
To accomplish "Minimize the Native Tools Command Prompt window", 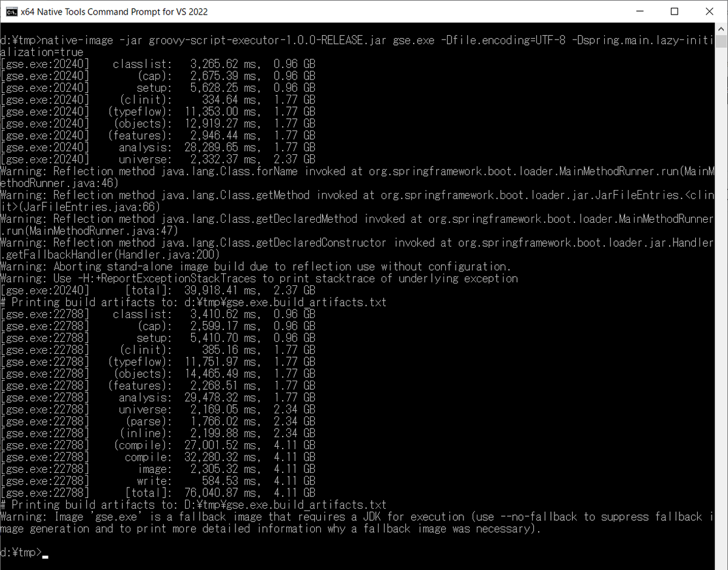I will coord(639,12).
